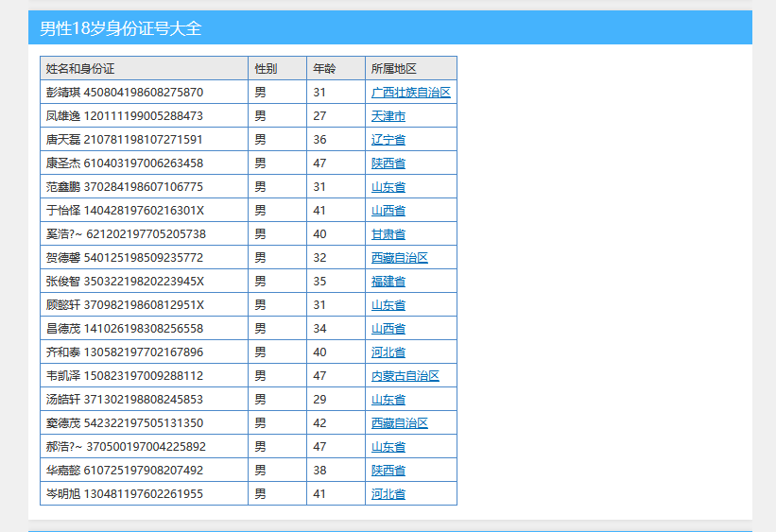Image resolution: width=776 pixels, height=532 pixels.
Task: Open 山西省 link in 昌德茂 row
Action: point(388,329)
